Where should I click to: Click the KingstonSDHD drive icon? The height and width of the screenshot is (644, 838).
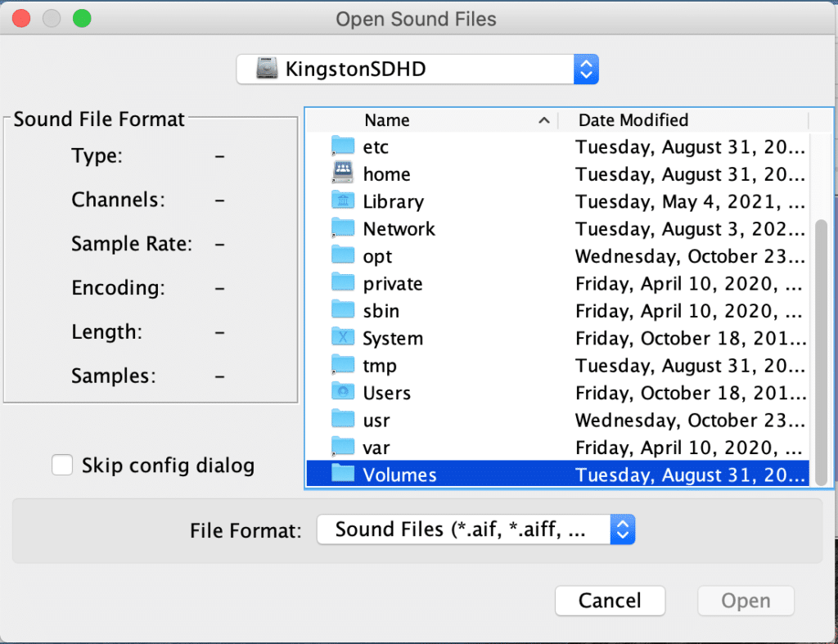click(x=267, y=70)
